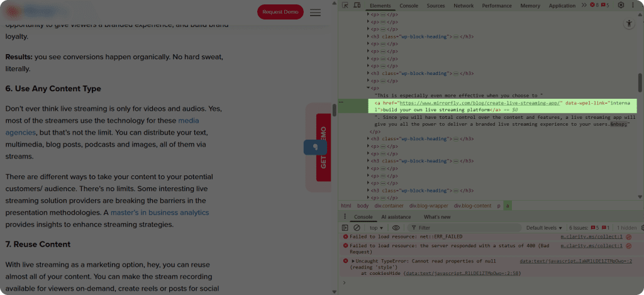The image size is (644, 295).
Task: Select 'body' in the breadcrumb trail
Action: coord(363,206)
